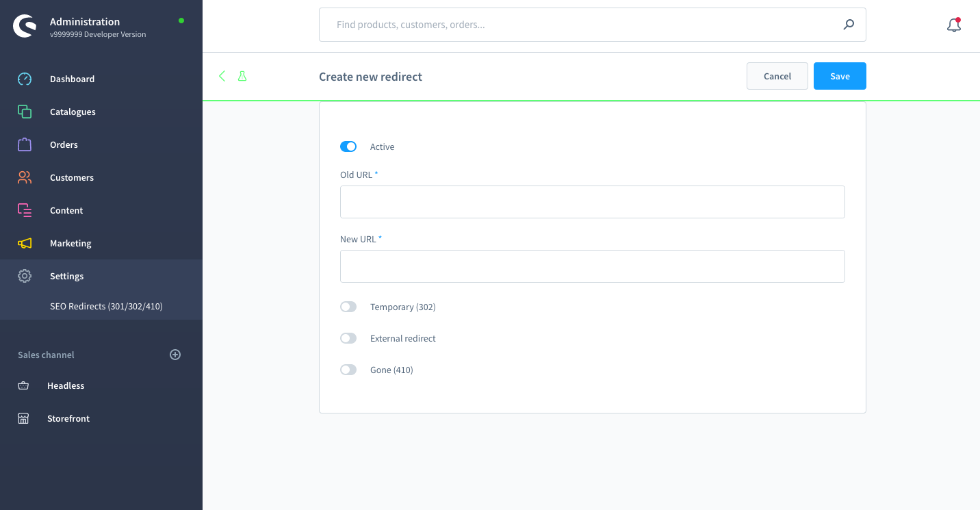
Task: Click the Marketing megaphone icon
Action: click(x=25, y=243)
